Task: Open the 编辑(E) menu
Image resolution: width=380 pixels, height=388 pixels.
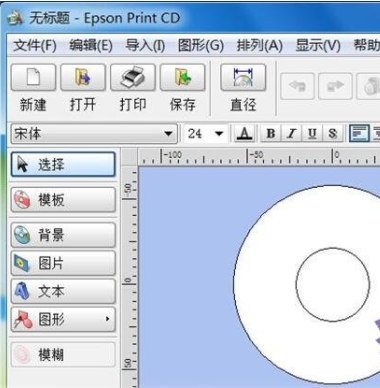Action: click(91, 45)
